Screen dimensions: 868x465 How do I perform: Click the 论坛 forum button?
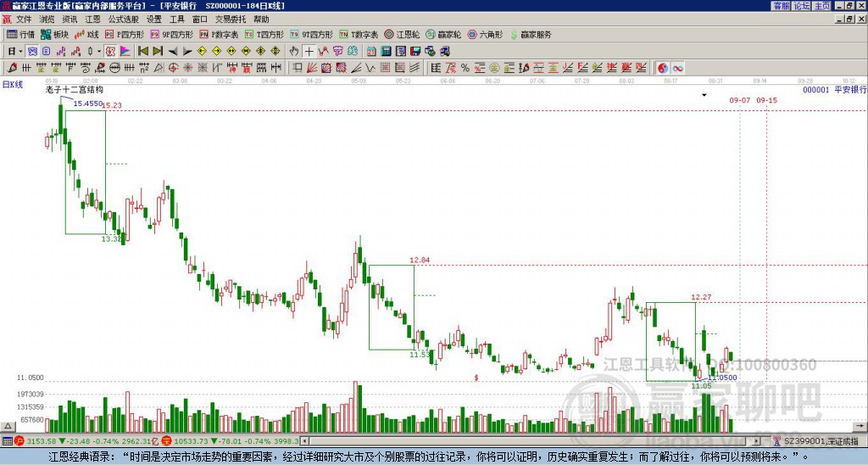[x=801, y=6]
